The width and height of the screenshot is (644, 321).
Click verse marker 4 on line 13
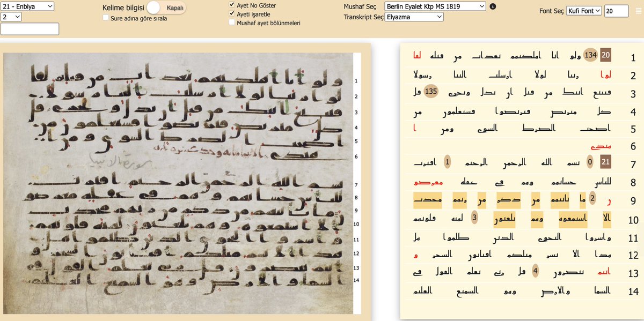tap(535, 271)
